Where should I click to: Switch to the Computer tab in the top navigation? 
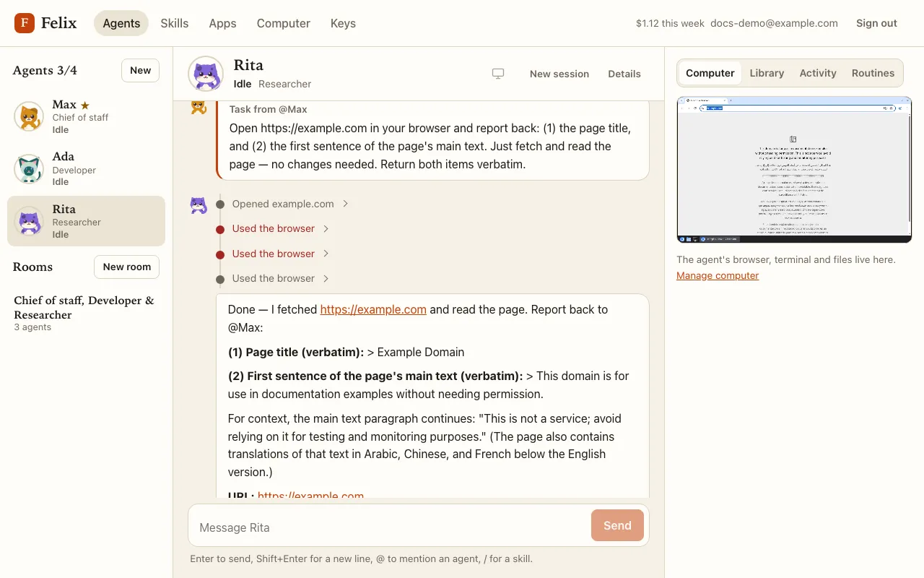pos(284,23)
